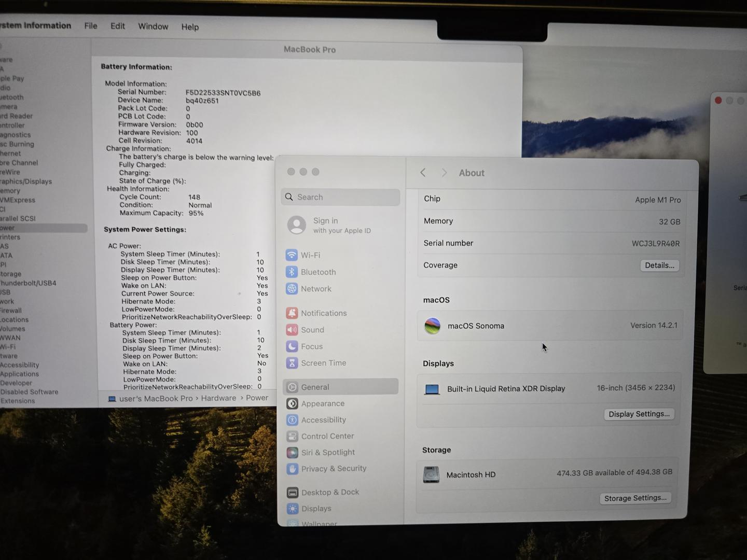Click the serial number value WCJ3L9R40R
The image size is (747, 560).
656,244
